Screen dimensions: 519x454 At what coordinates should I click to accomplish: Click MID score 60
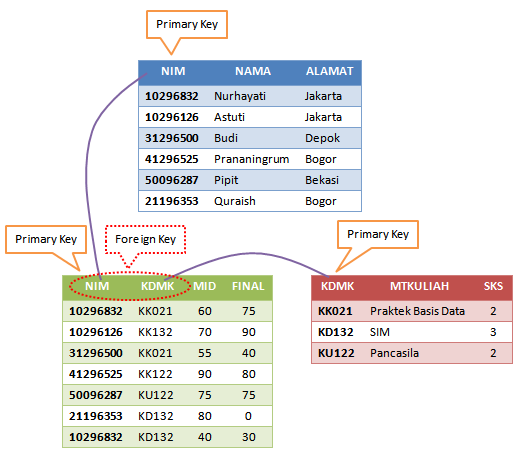point(205,311)
